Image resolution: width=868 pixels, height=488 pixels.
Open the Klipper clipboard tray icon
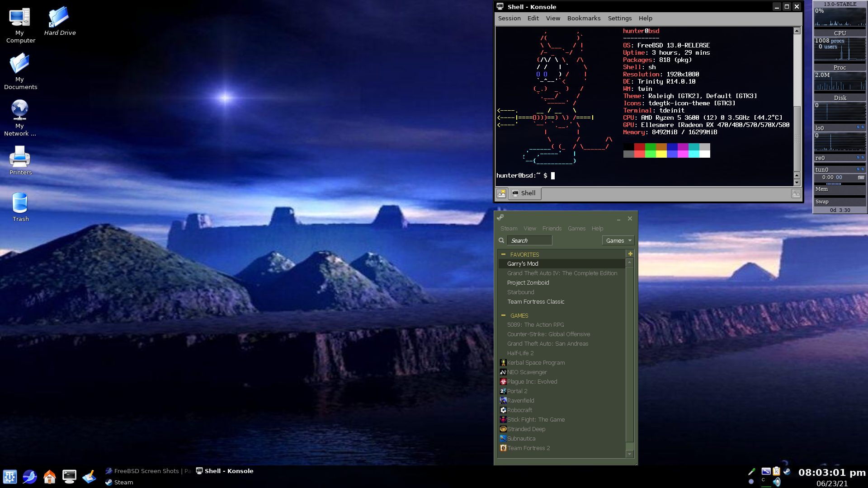(x=776, y=471)
